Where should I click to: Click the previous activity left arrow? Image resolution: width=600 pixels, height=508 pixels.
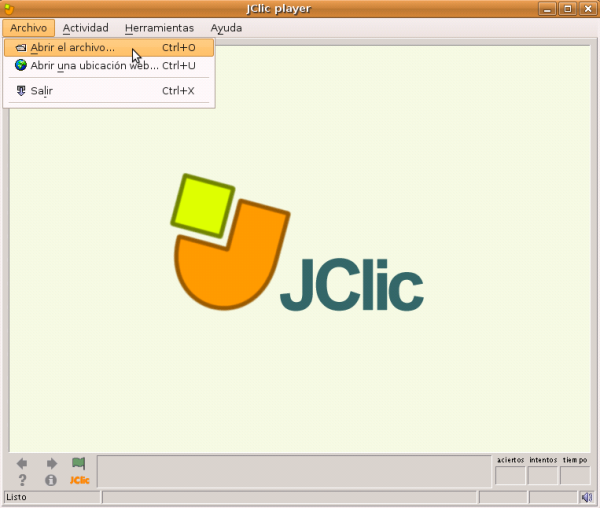(x=22, y=464)
